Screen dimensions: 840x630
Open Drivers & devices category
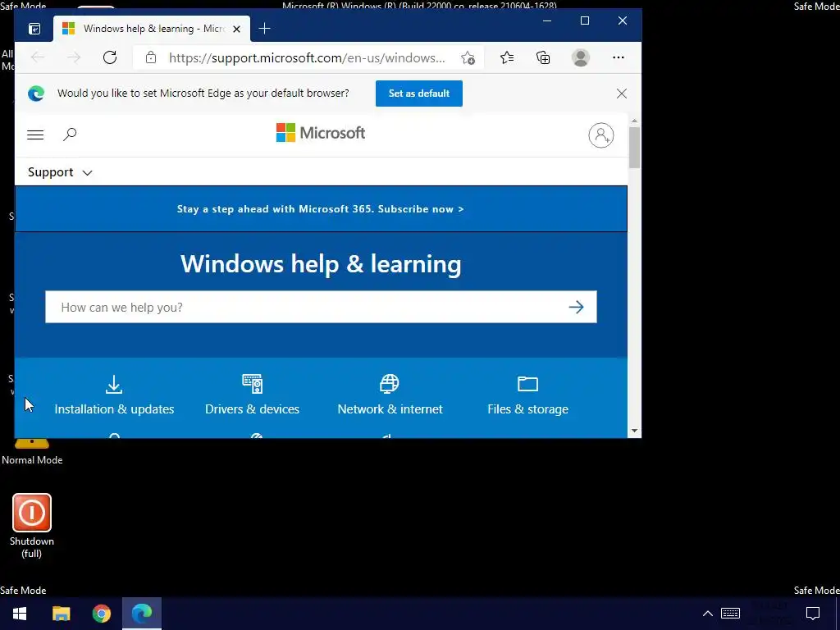(252, 395)
